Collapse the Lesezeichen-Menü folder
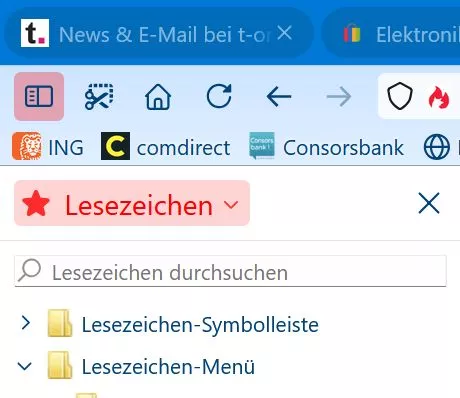The height and width of the screenshot is (398, 460). coord(25,366)
